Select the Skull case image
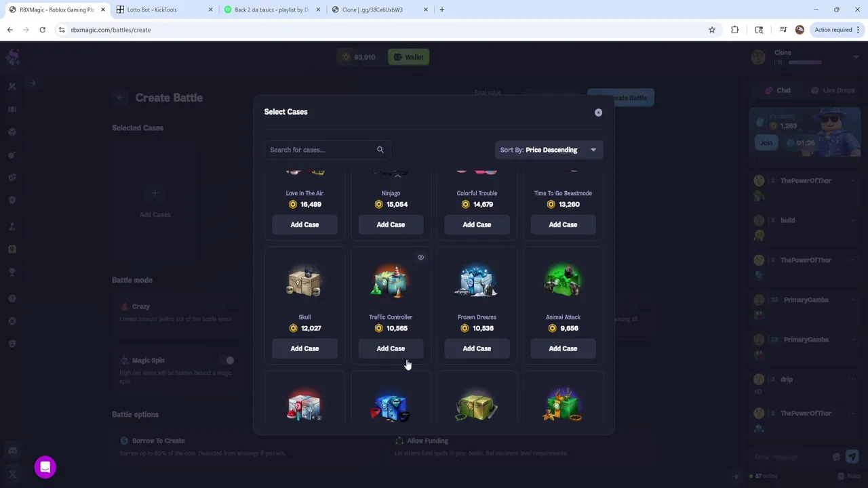 [x=304, y=281]
